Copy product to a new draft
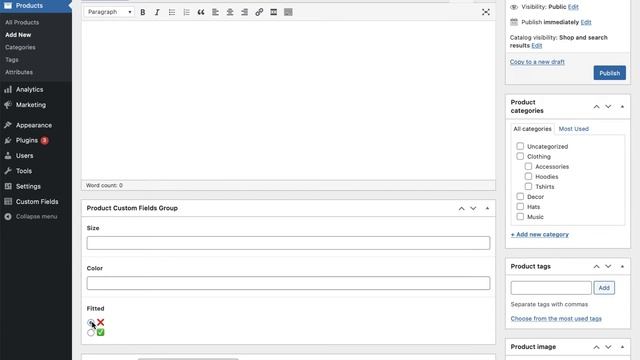 click(x=537, y=62)
